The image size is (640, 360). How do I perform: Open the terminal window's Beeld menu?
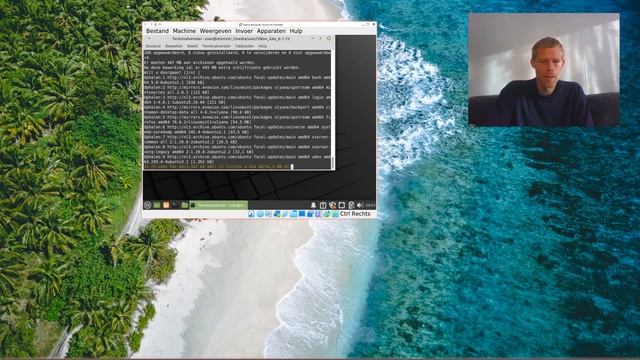point(193,46)
